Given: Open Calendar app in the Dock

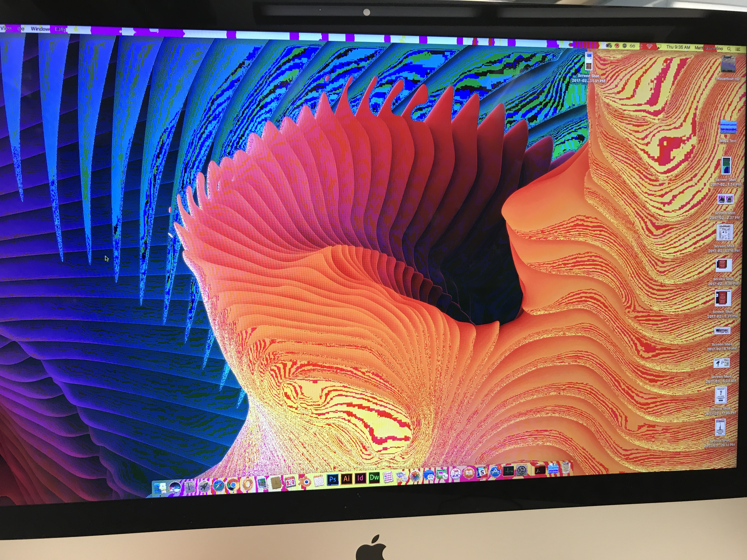Looking at the screenshot, I should tap(291, 482).
